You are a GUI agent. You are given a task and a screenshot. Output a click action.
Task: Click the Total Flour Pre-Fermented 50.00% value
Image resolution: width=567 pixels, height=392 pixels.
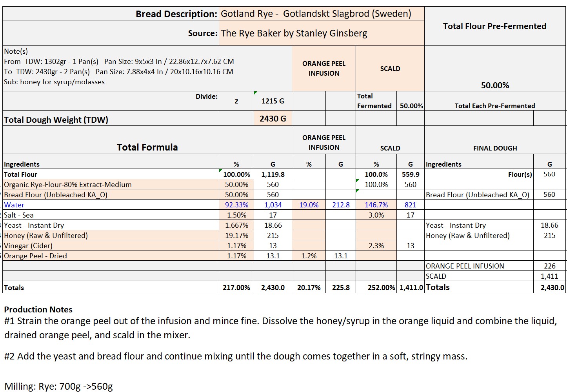tap(495, 85)
